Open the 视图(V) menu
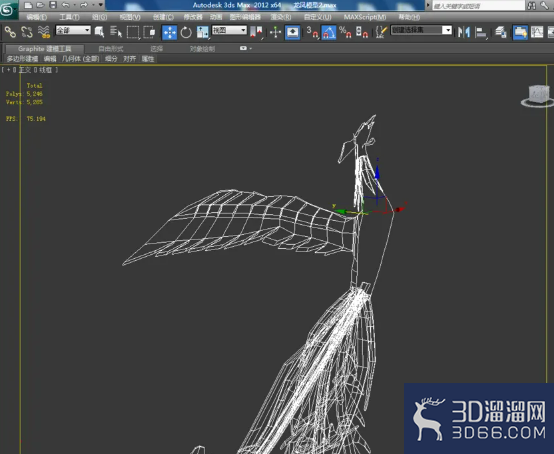The height and width of the screenshot is (454, 554). tap(130, 17)
